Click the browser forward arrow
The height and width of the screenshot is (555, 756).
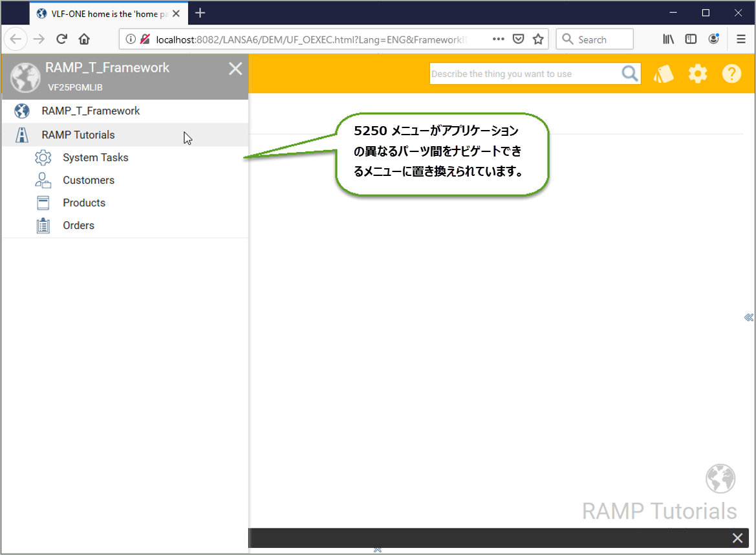click(x=39, y=39)
